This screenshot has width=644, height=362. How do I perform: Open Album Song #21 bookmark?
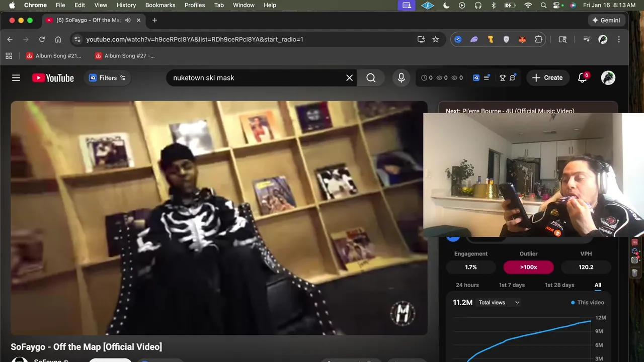click(53, 56)
